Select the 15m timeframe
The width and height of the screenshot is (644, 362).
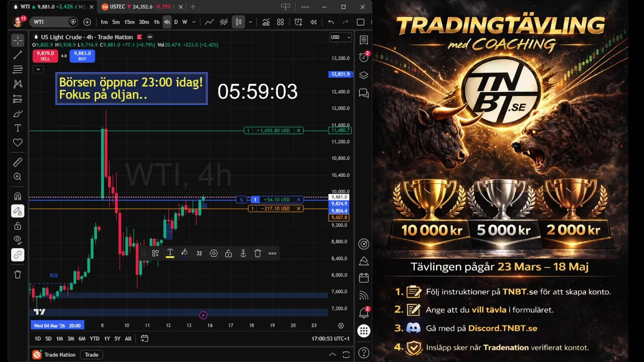129,22
